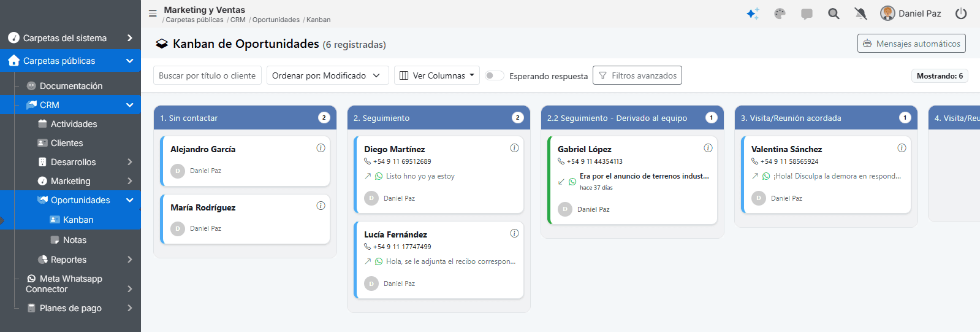Viewport: 980px width, 332px height.
Task: Toggle Esperando respuesta switch
Action: (x=494, y=75)
